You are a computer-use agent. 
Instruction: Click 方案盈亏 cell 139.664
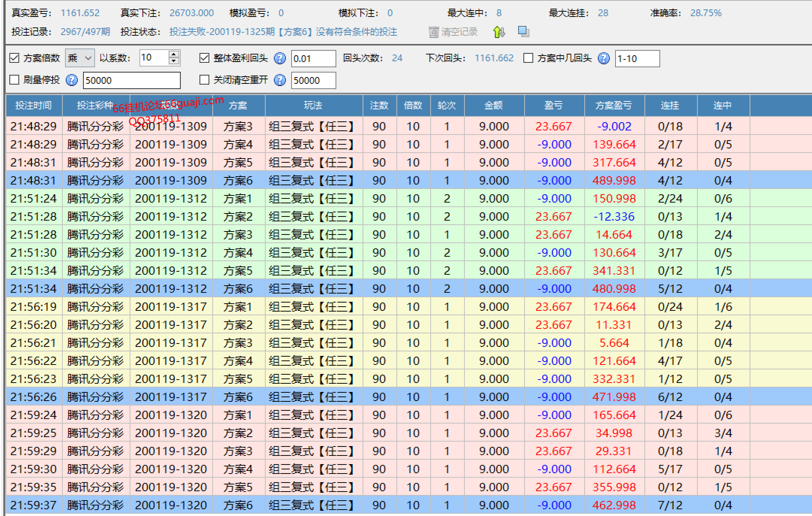(x=614, y=144)
